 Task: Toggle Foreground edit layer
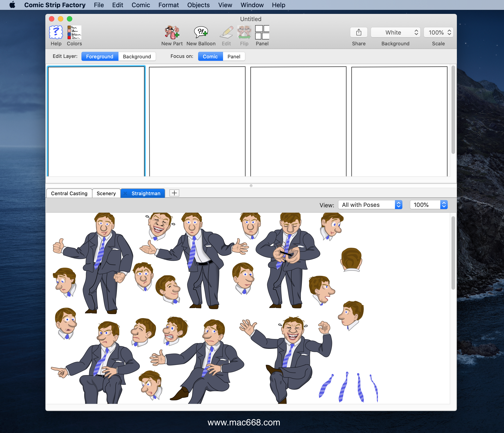pyautogui.click(x=99, y=56)
